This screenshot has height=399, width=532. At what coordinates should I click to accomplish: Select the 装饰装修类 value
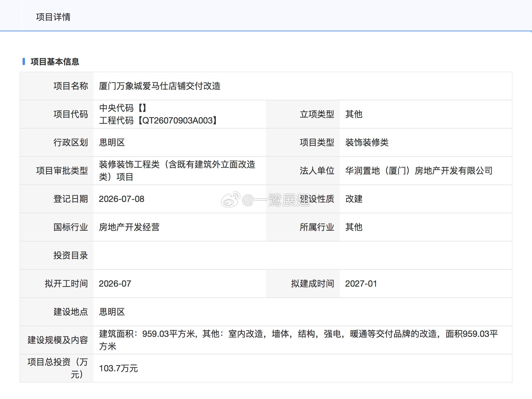coord(367,142)
